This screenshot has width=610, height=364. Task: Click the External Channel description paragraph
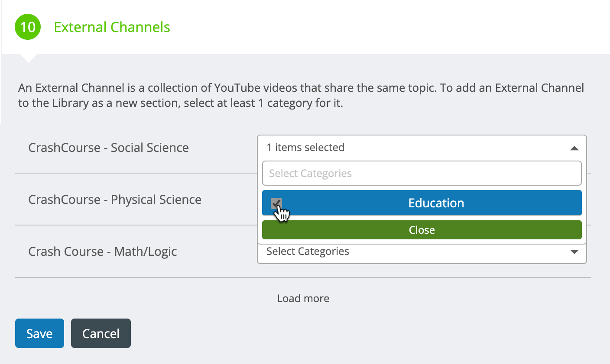click(301, 95)
